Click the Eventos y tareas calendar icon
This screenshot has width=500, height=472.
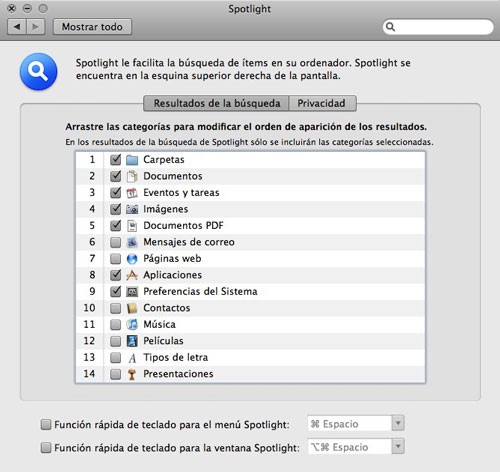point(132,193)
